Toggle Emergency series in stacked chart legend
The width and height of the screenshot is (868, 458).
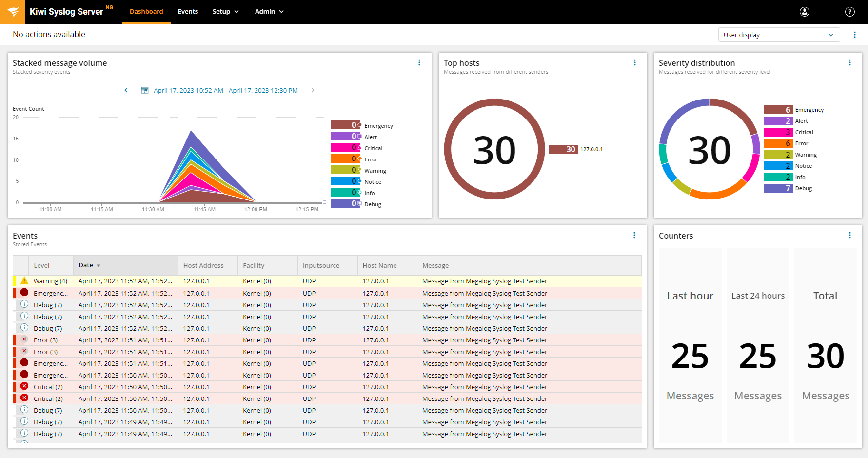coord(361,125)
